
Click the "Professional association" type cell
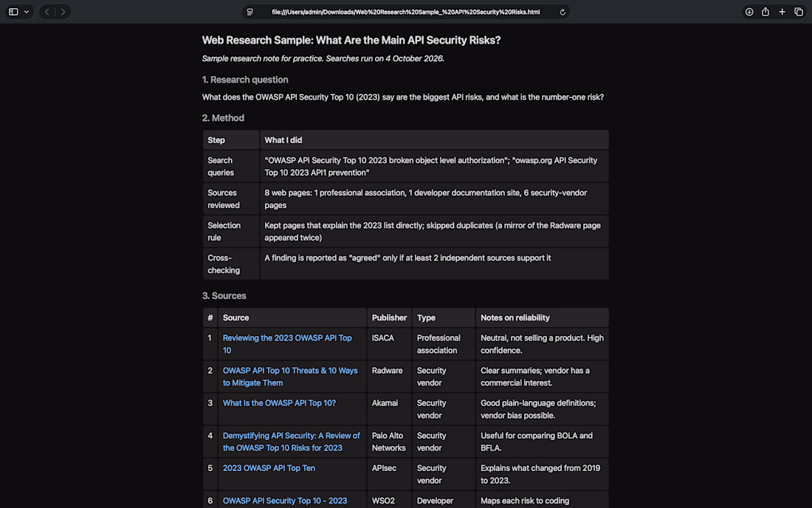(x=444, y=344)
